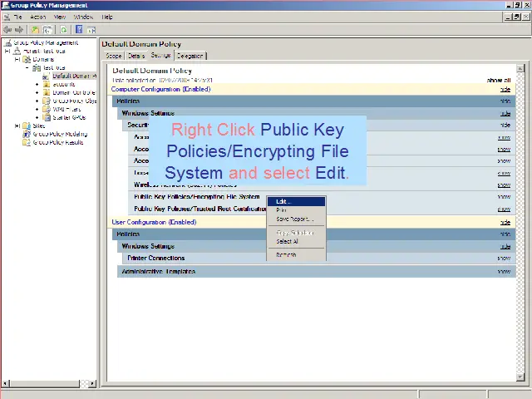This screenshot has height=399, width=532.
Task: Expand the Group Policy Objects node
Action: coord(37,101)
